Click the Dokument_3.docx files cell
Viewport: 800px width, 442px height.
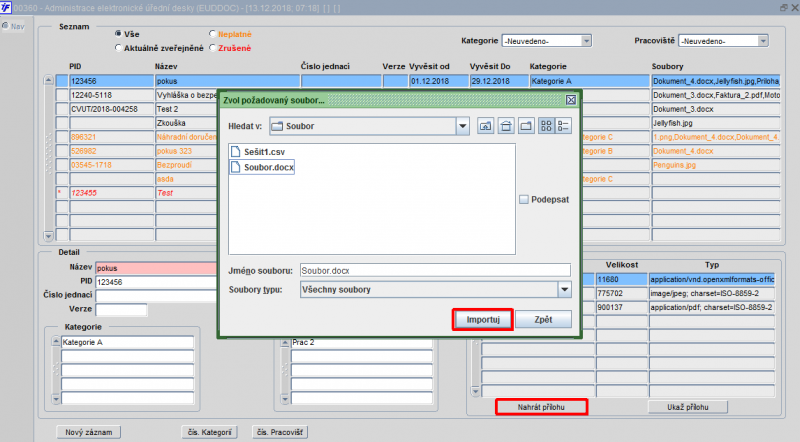click(x=715, y=109)
